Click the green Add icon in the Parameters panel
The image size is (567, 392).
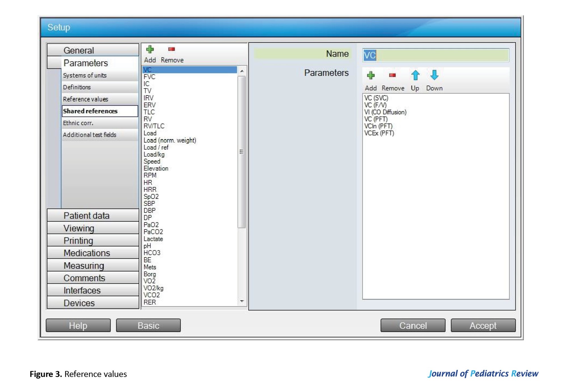click(371, 75)
